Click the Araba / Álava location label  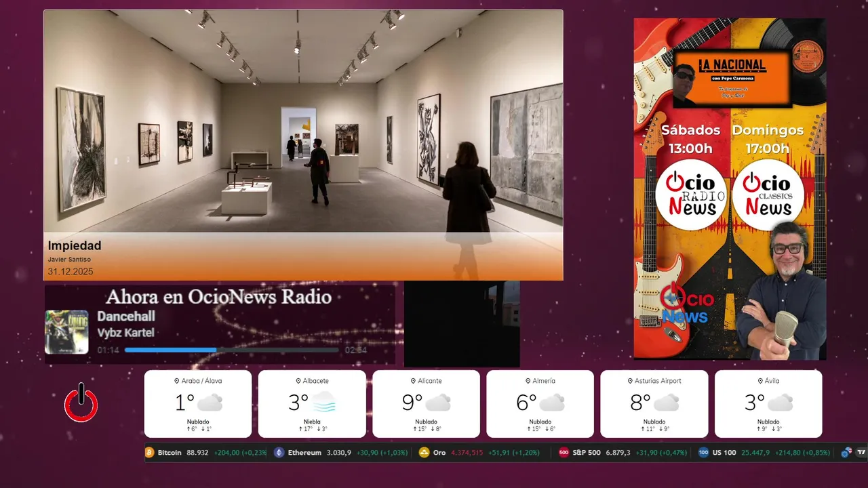tap(198, 381)
